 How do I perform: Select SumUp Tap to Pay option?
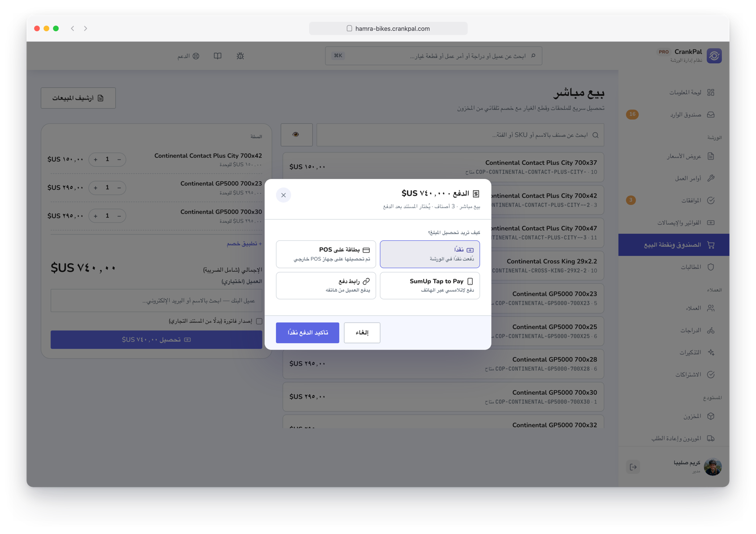pos(430,285)
